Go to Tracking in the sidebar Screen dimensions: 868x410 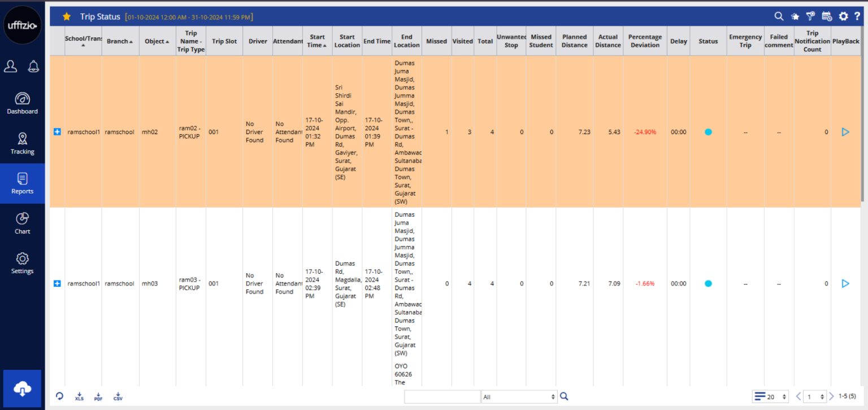[22, 143]
